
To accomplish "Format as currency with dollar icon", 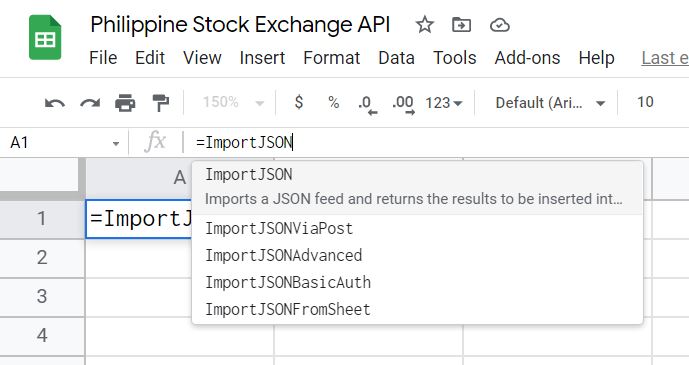I will point(299,102).
